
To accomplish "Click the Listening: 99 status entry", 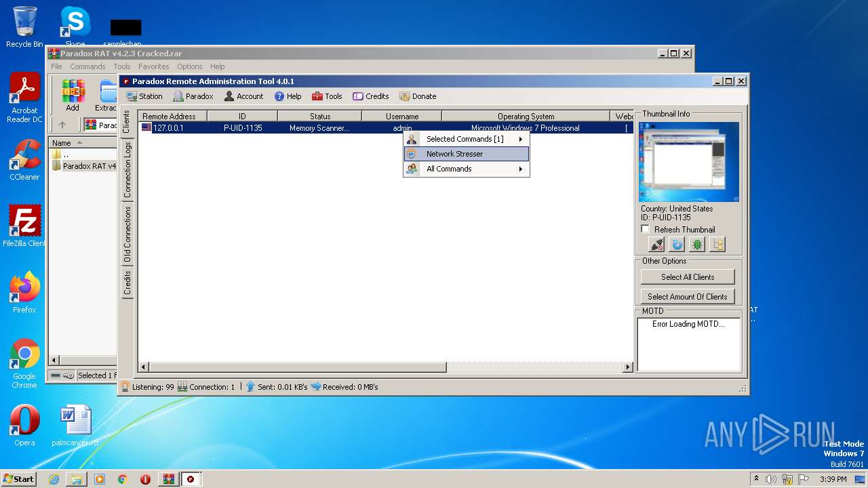I will coord(147,387).
